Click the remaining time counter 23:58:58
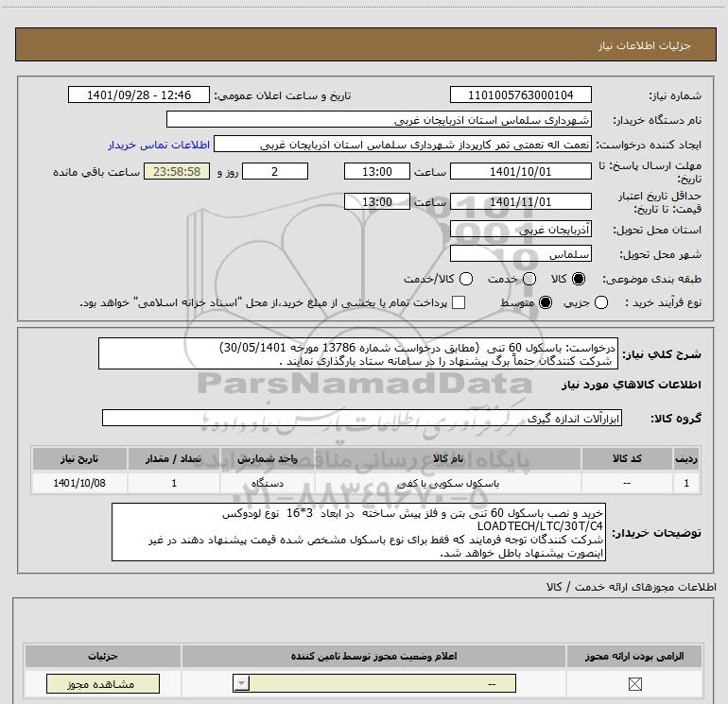 click(x=177, y=171)
